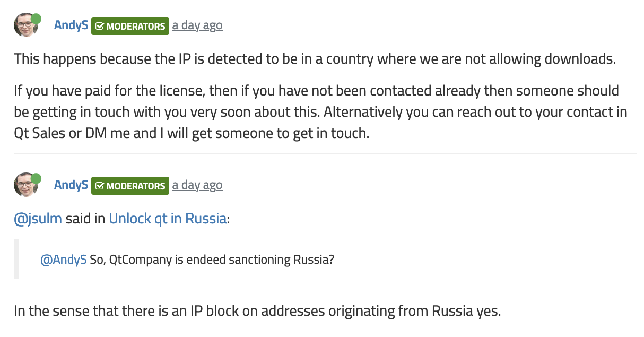The height and width of the screenshot is (337, 644).
Task: Click the @AndyS mention inside the quote
Action: pyautogui.click(x=64, y=260)
